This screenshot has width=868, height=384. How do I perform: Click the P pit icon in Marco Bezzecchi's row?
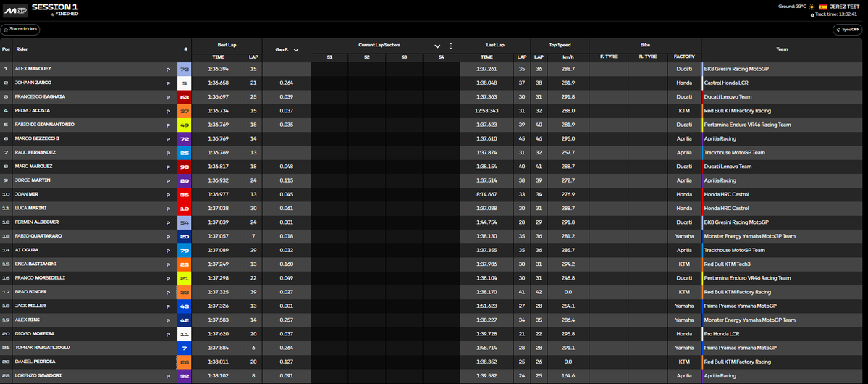pos(168,139)
